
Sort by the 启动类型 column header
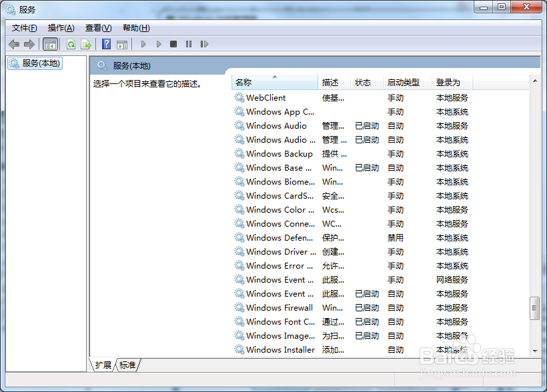click(408, 82)
